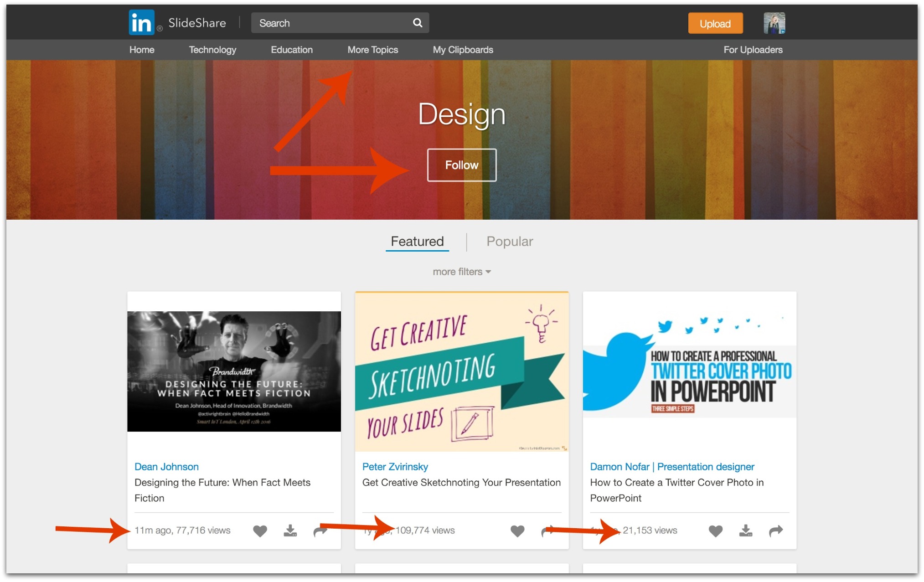The image size is (924, 582).
Task: Open the Brandwidth Designing the Future thumbnail
Action: [234, 371]
